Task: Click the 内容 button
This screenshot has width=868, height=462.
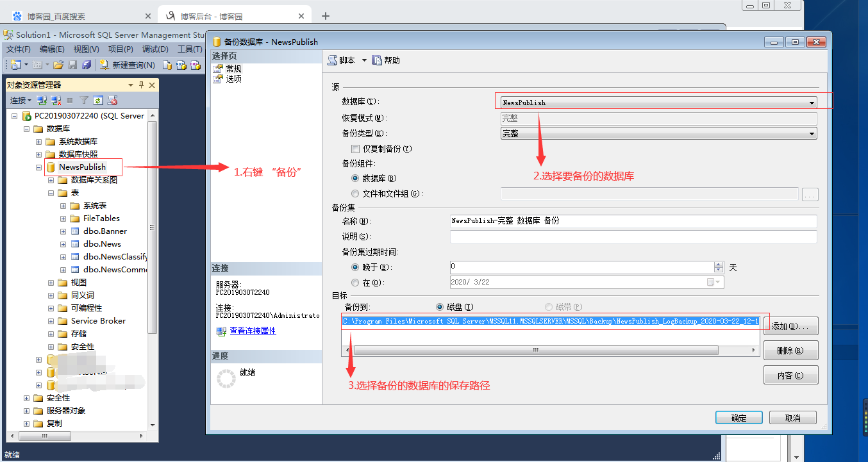Action: point(791,375)
